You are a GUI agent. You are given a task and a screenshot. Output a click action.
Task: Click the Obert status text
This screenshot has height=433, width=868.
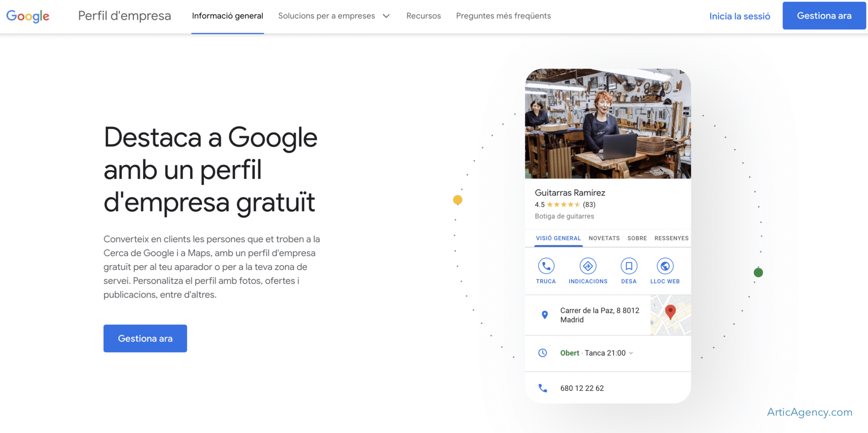569,353
